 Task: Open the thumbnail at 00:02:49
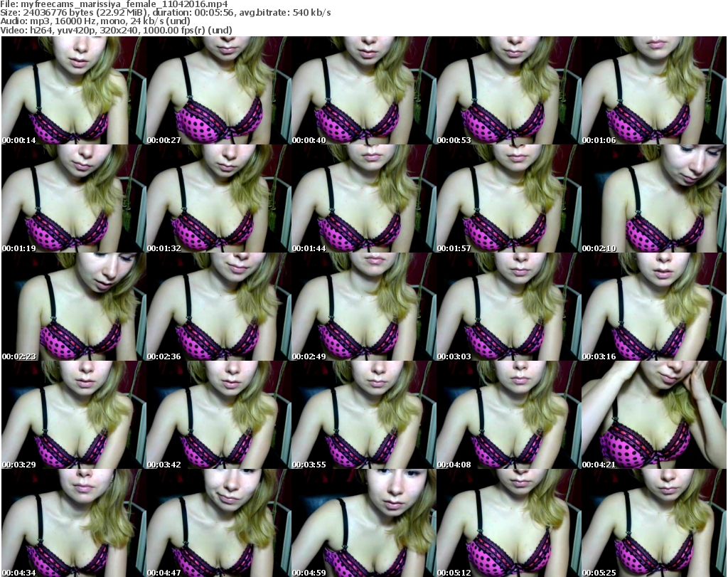pos(363,307)
